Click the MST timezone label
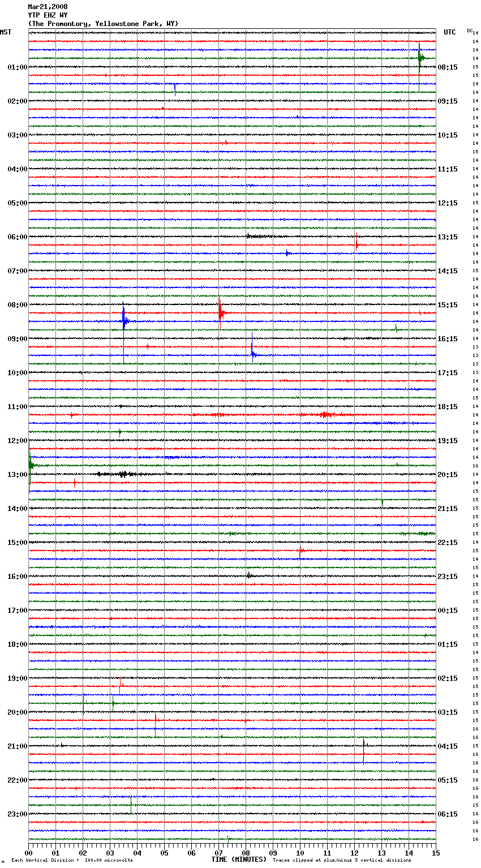This screenshot has height=868, width=481. click(6, 32)
